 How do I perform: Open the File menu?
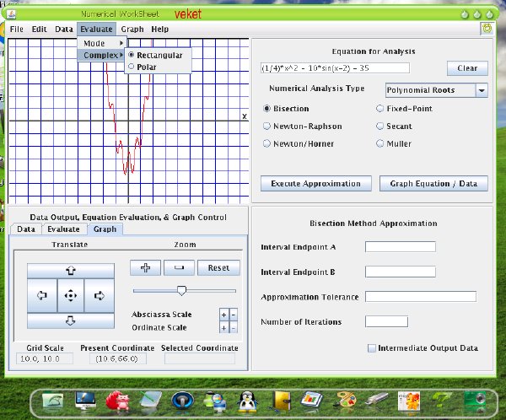tap(17, 29)
